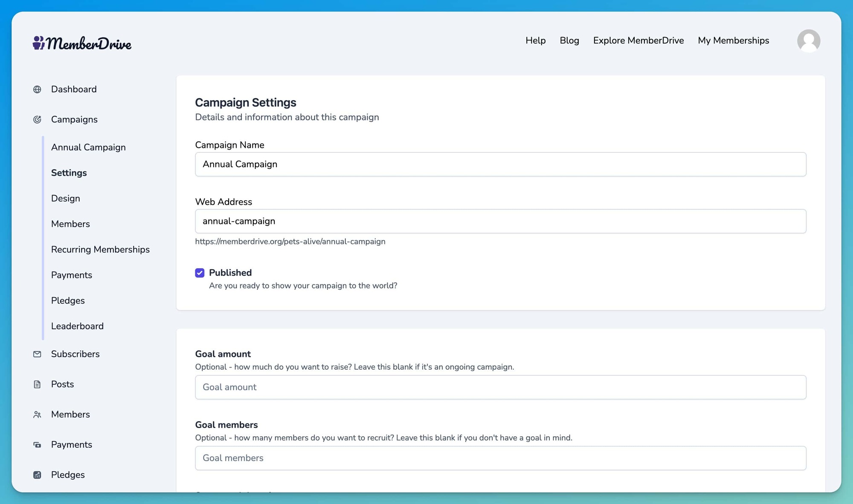853x504 pixels.
Task: Open top-level Members in sidebar
Action: pyautogui.click(x=70, y=414)
